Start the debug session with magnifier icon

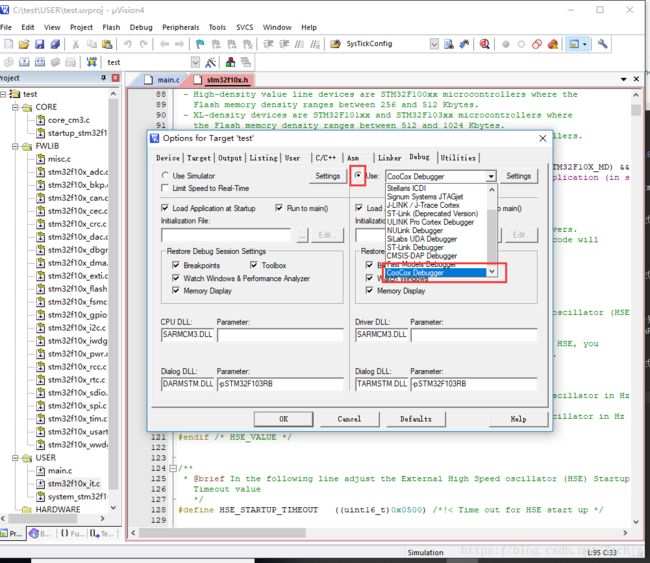pos(484,44)
